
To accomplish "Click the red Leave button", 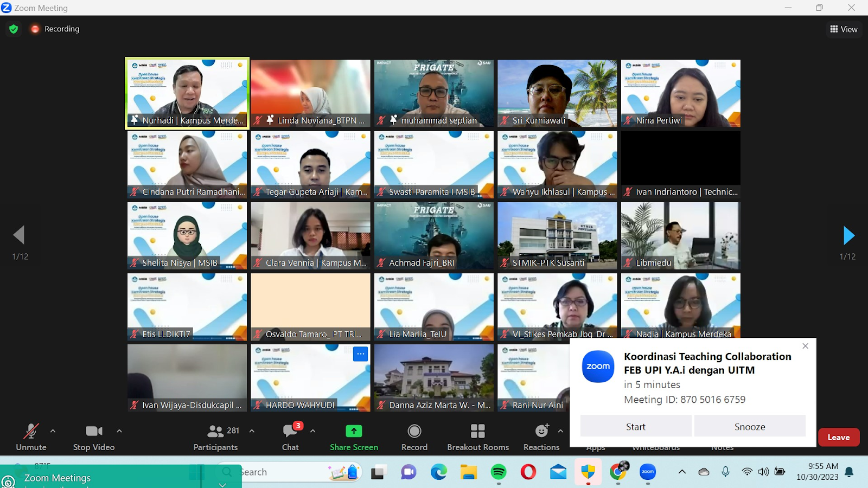I will click(839, 437).
